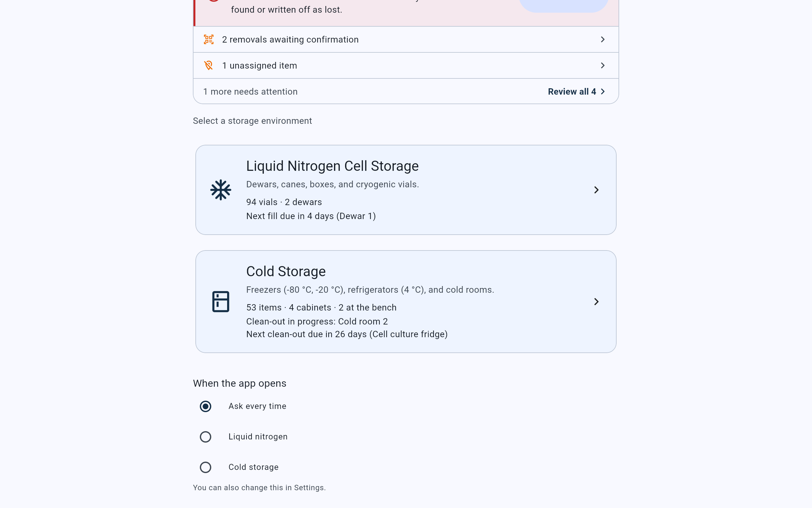Click the refrigerator icon for Cold Storage
The width and height of the screenshot is (812, 508).
click(x=220, y=301)
